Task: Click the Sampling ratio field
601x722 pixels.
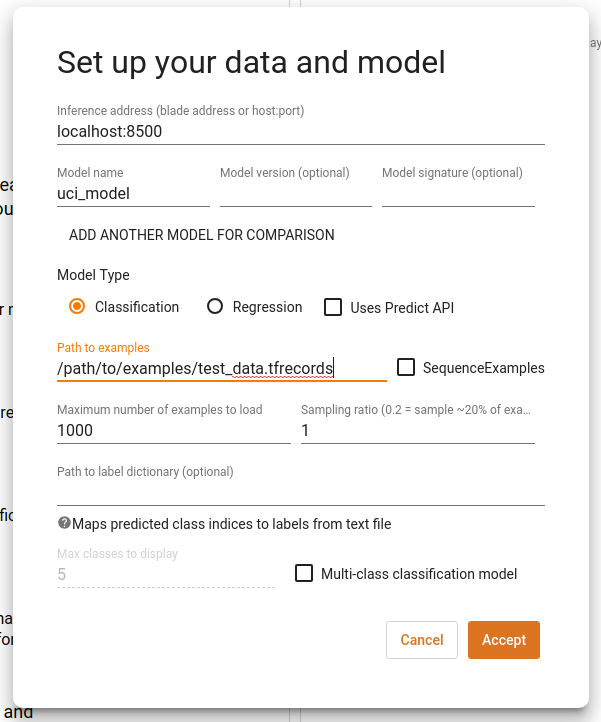Action: click(x=418, y=431)
